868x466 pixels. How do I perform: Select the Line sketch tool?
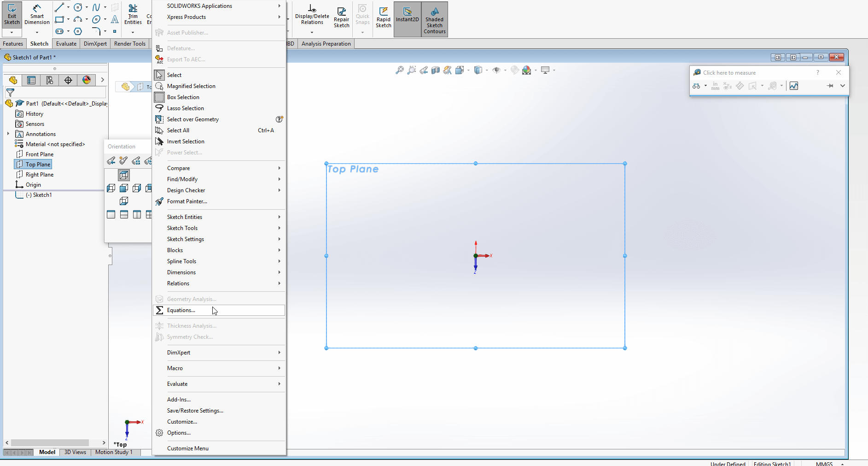(59, 7)
